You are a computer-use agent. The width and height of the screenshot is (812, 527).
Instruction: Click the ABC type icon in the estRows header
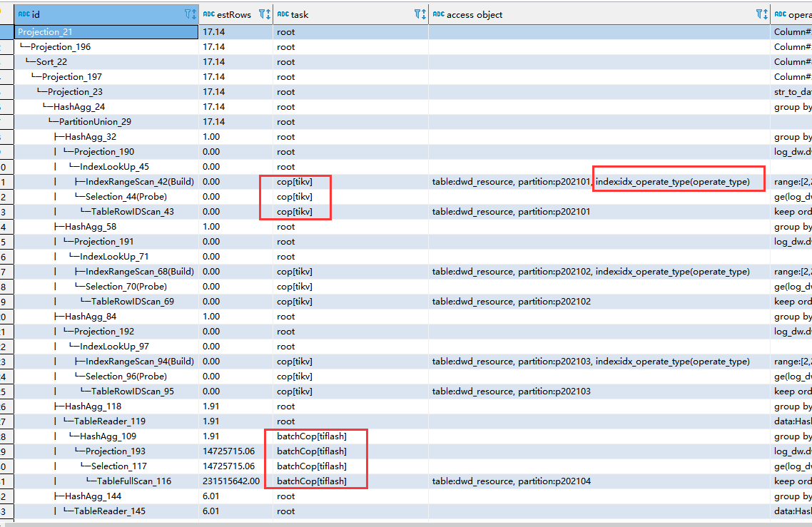tap(209, 14)
